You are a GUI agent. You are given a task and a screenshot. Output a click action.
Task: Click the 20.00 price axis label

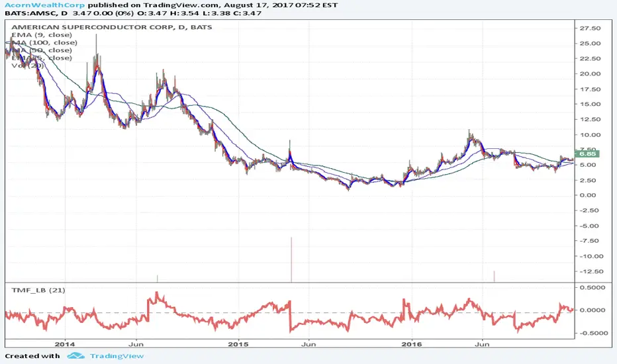[591, 73]
